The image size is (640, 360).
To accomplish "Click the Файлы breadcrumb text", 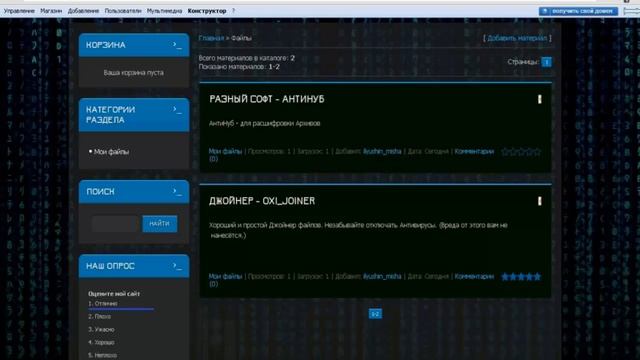I will [241, 38].
